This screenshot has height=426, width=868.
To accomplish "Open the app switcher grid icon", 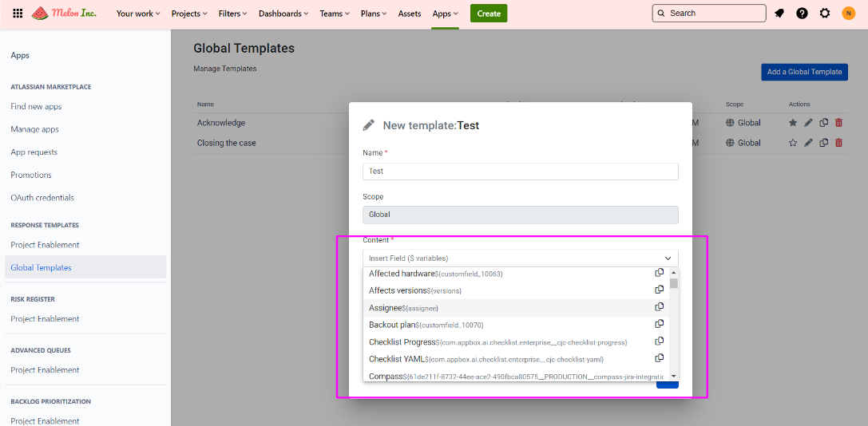I will click(x=18, y=14).
